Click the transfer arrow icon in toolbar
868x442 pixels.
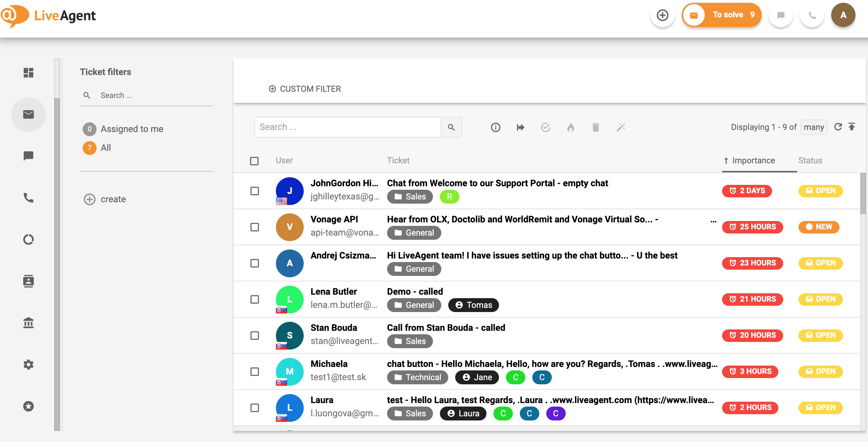(x=521, y=128)
